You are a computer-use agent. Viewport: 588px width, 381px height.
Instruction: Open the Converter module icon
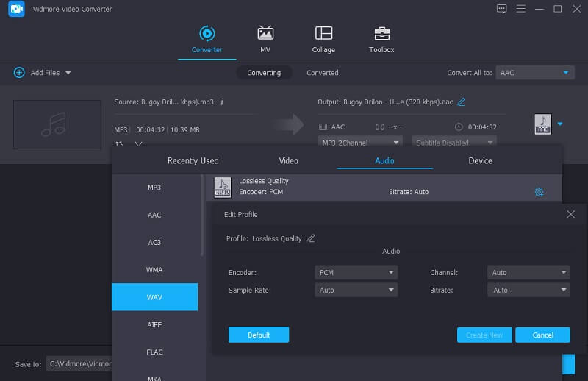207,34
